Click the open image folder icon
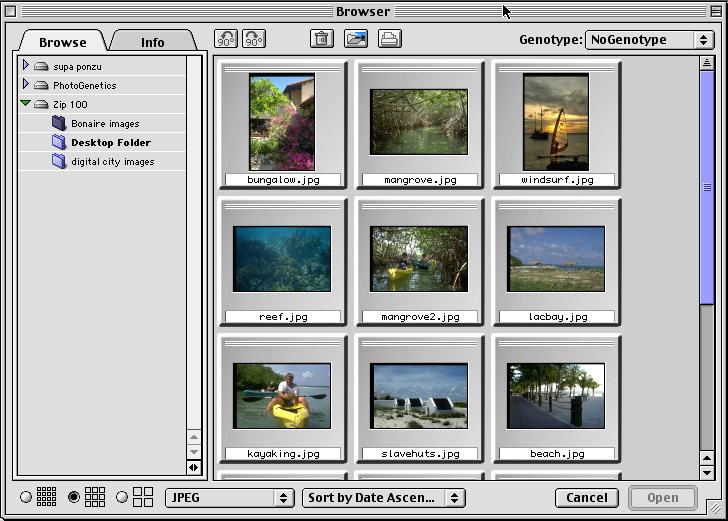Viewport: 728px width, 521px height. click(355, 39)
